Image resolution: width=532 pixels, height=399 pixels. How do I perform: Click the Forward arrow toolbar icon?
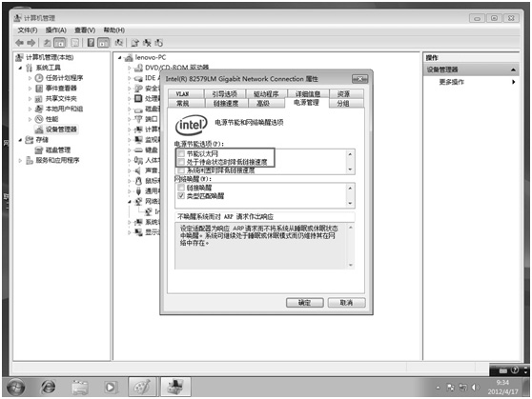pos(31,43)
